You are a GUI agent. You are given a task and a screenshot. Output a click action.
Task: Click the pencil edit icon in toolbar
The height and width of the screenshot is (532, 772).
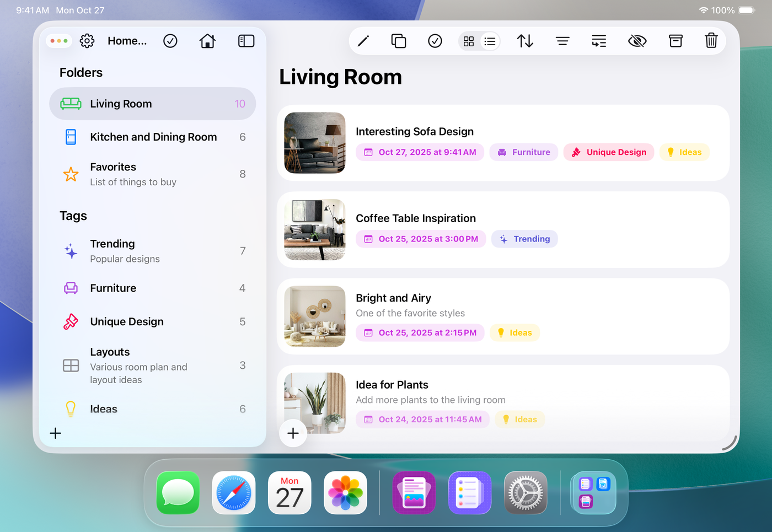click(x=363, y=41)
